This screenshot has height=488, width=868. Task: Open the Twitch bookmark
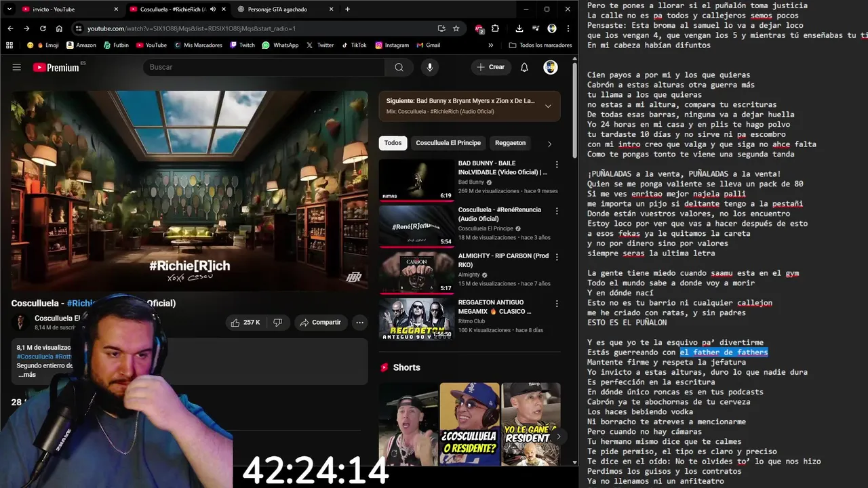242,45
